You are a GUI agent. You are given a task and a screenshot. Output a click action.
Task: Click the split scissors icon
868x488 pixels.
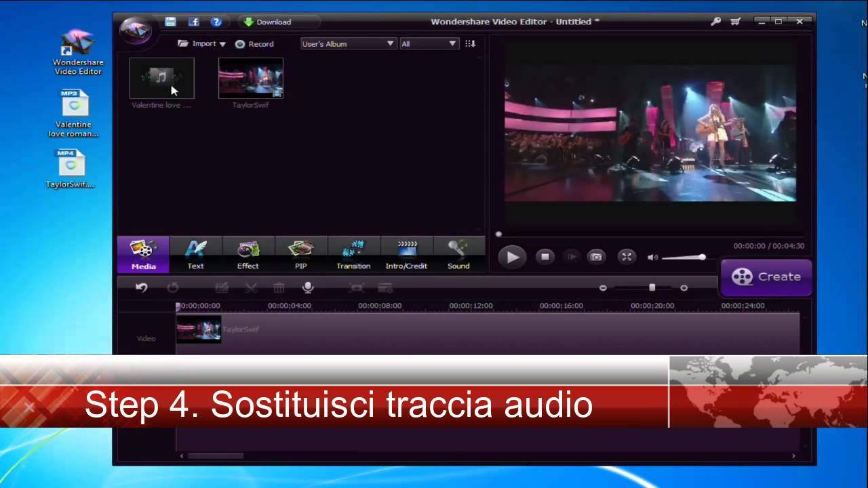point(251,287)
